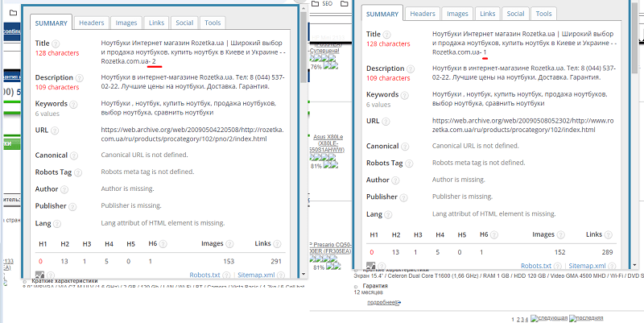Open Images tab in left SEO panel
Screen dimensions: 644x323
coord(126,23)
